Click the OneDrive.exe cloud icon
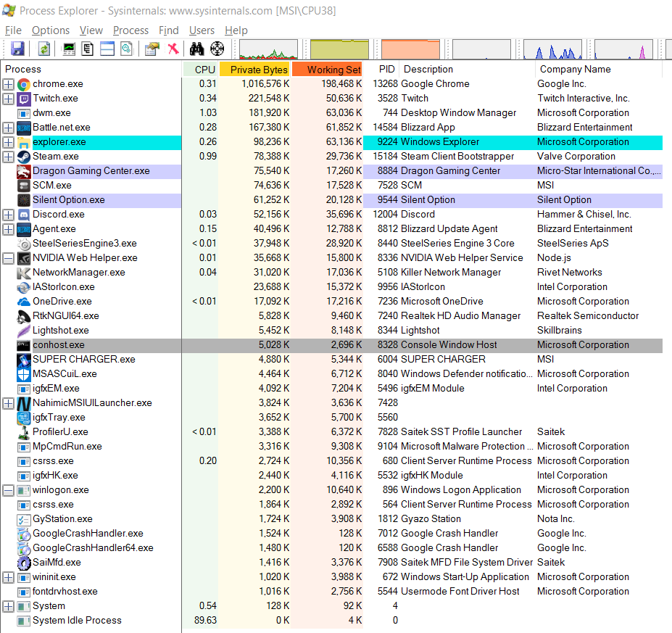Image resolution: width=672 pixels, height=633 pixels. pos(24,302)
